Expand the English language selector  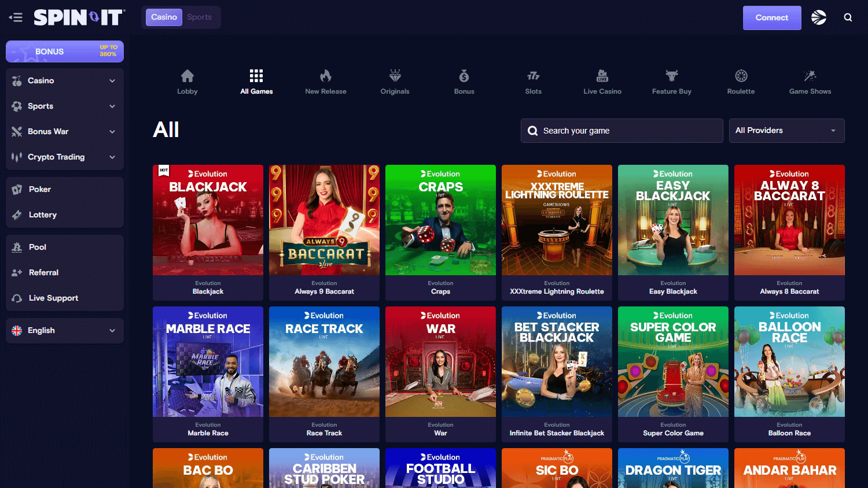click(x=64, y=330)
